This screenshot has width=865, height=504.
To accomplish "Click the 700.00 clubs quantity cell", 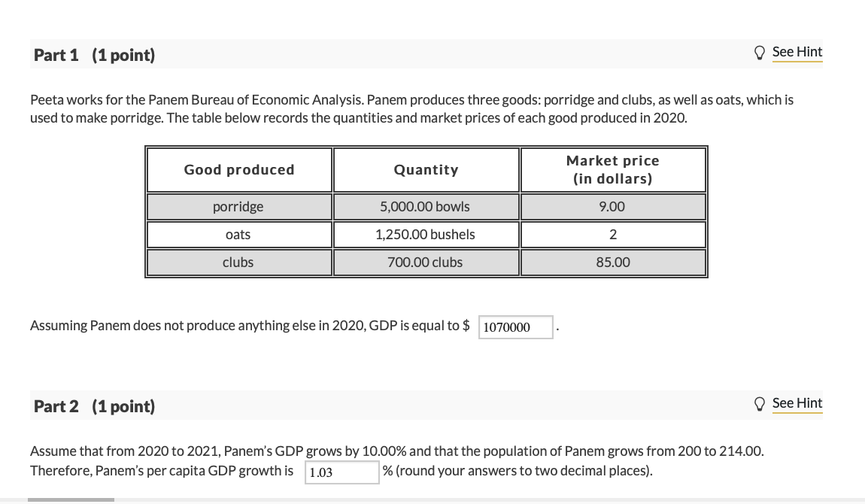I will point(425,263).
